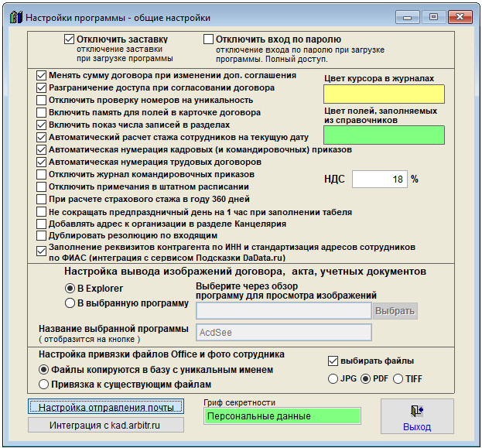Pick the yellow journal cursor color swatch
Screen dimensions: 482x448
pos(384,94)
